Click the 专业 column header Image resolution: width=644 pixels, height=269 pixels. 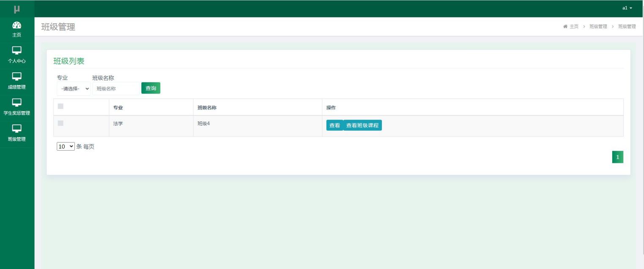(x=118, y=108)
